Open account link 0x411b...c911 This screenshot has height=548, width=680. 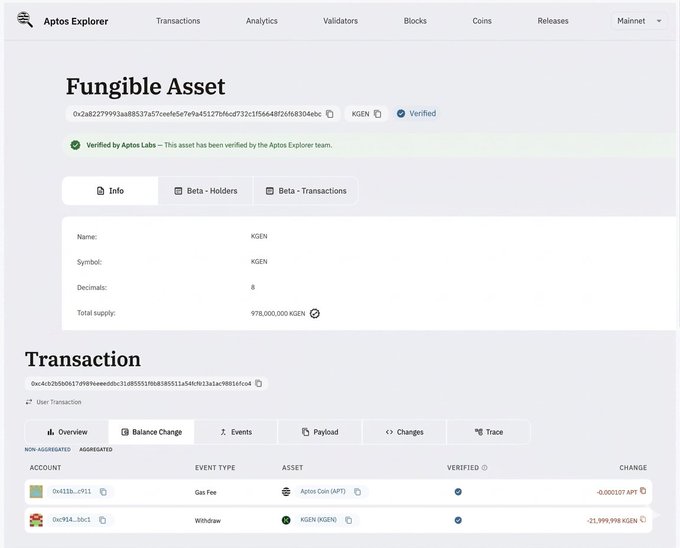pyautogui.click(x=72, y=492)
